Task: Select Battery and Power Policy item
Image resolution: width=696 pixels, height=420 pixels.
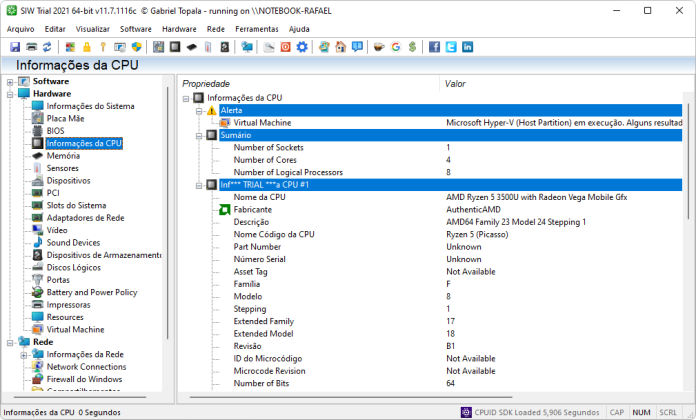Action: tap(92, 293)
